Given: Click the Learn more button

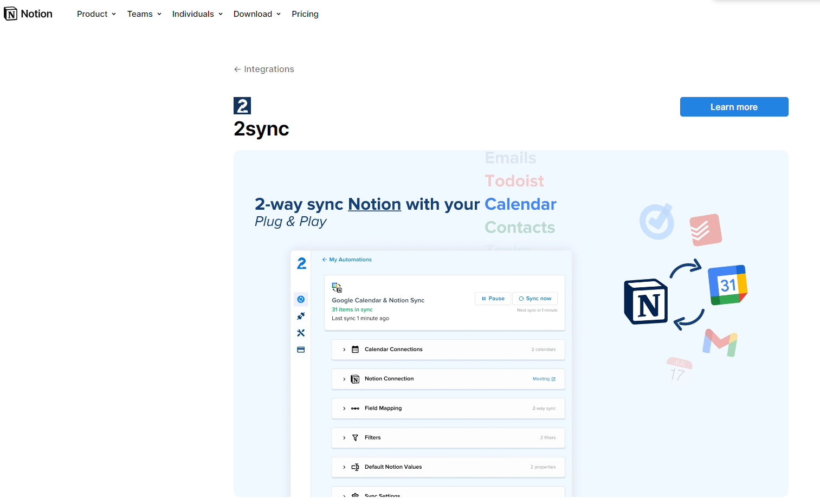Looking at the screenshot, I should [x=734, y=107].
